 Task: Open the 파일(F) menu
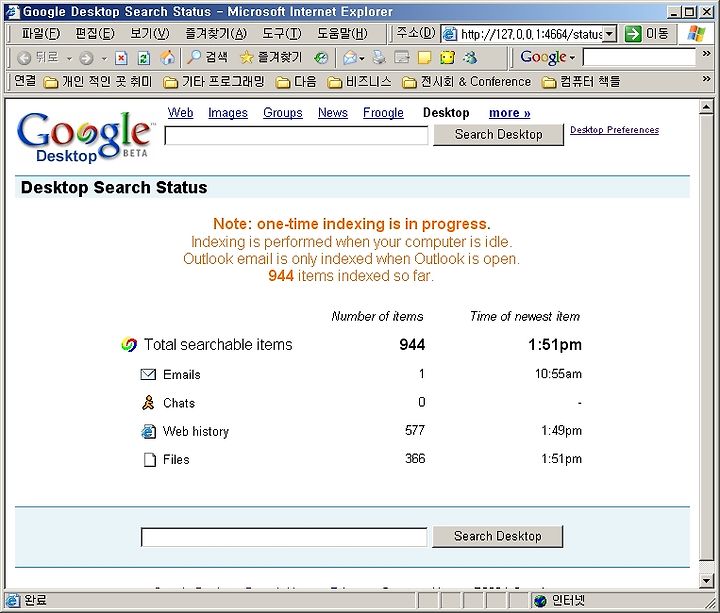[41, 34]
